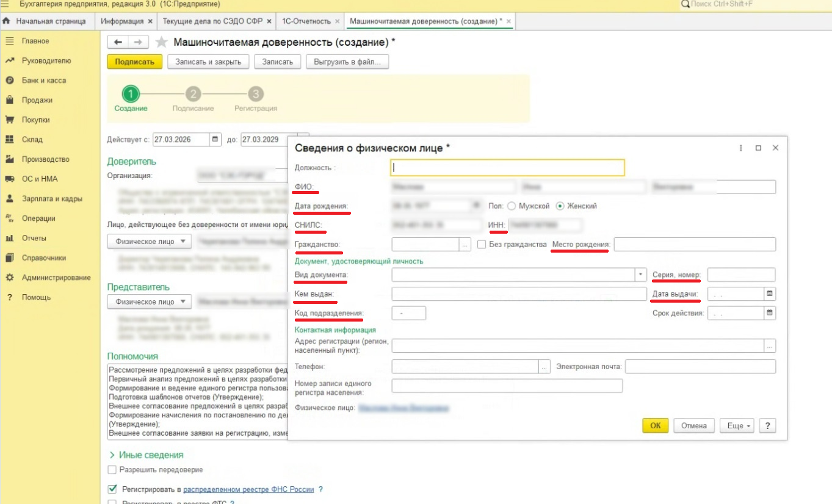This screenshot has height=504, width=832.
Task: Click the Записать button
Action: click(x=278, y=62)
